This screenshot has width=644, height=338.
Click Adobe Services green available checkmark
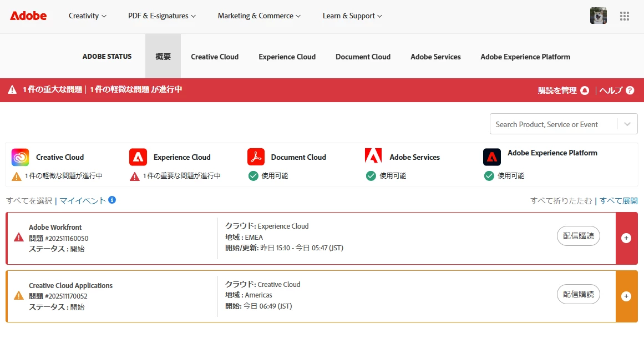pyautogui.click(x=371, y=176)
